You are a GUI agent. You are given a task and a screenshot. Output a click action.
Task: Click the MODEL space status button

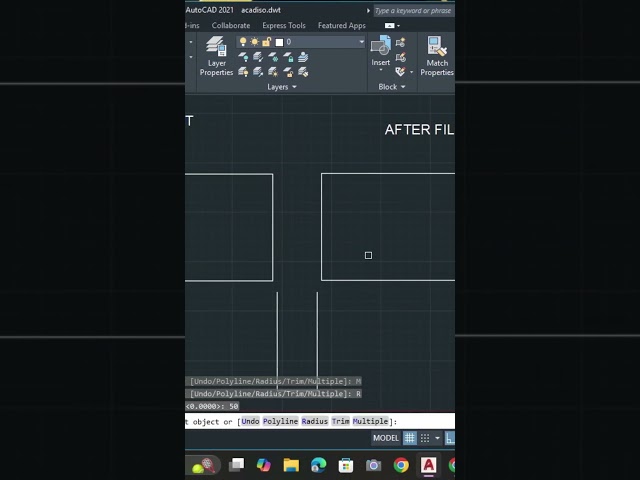[x=386, y=438]
